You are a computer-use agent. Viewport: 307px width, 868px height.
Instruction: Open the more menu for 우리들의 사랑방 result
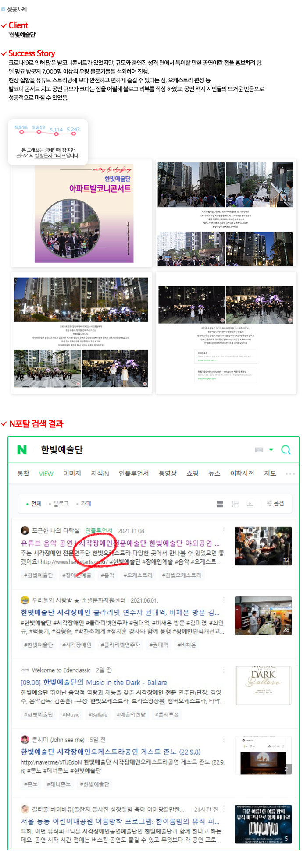[x=224, y=600]
